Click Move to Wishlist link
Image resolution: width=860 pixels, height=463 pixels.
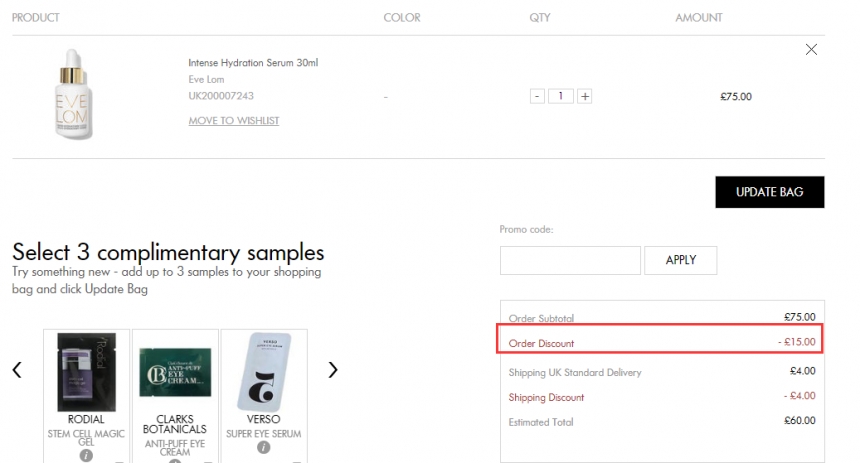click(x=234, y=121)
